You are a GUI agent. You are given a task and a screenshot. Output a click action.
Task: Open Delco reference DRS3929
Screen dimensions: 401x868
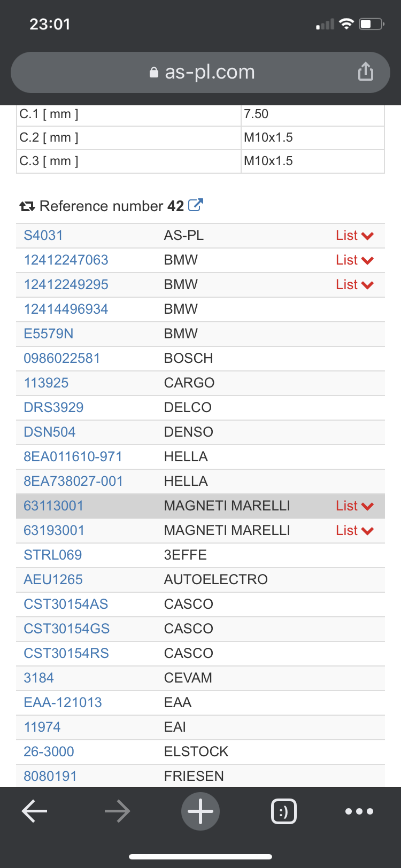53,407
